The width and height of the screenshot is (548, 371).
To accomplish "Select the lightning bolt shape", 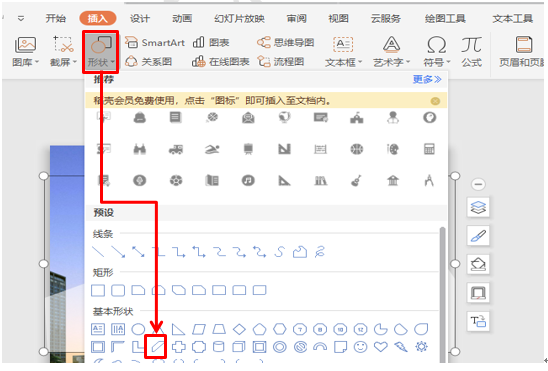I will 401,347.
